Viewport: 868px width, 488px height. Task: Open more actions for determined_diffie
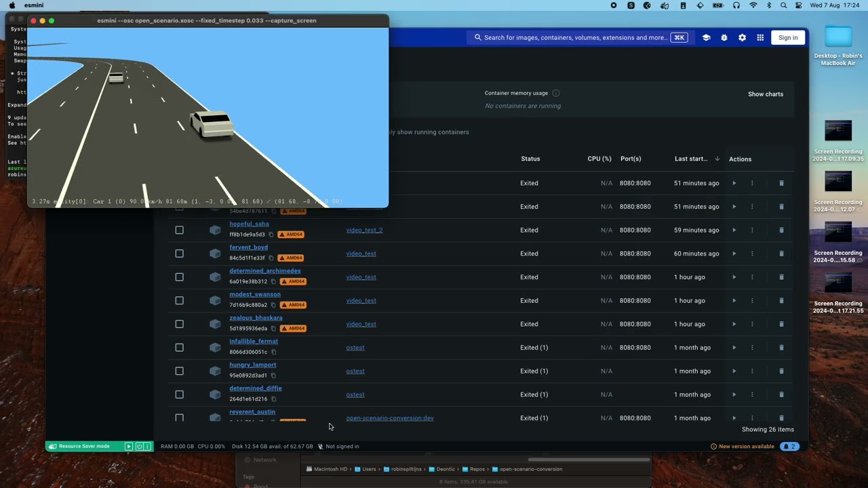point(752,394)
